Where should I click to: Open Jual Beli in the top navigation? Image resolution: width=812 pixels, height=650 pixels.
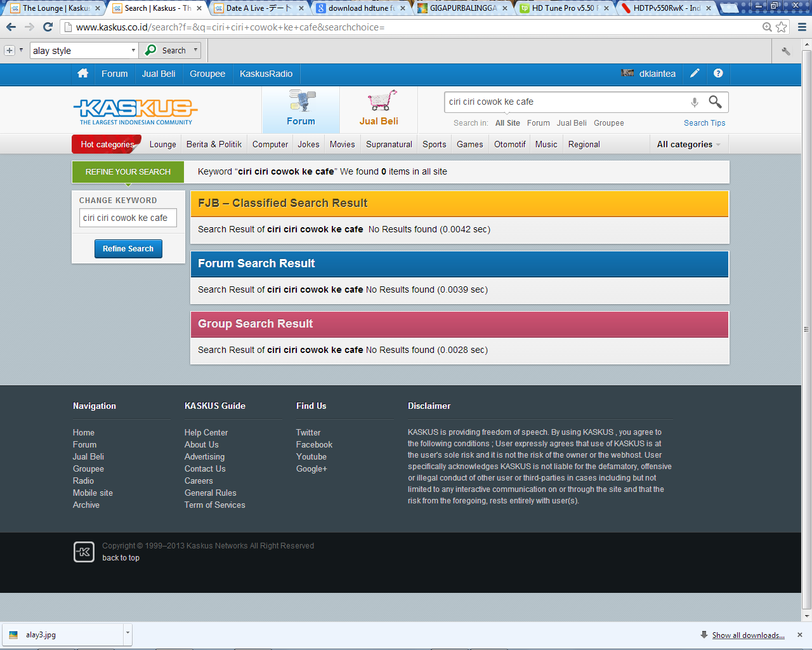pyautogui.click(x=159, y=74)
